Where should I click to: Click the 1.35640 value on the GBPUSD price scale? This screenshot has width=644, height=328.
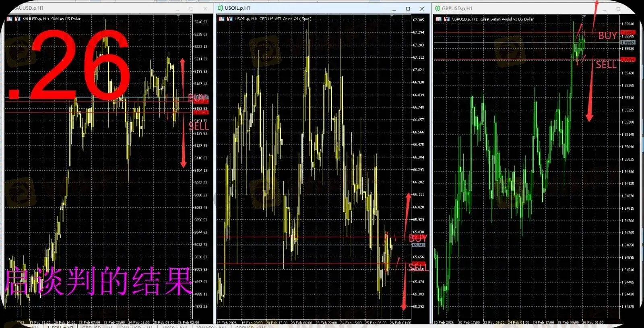click(x=627, y=24)
